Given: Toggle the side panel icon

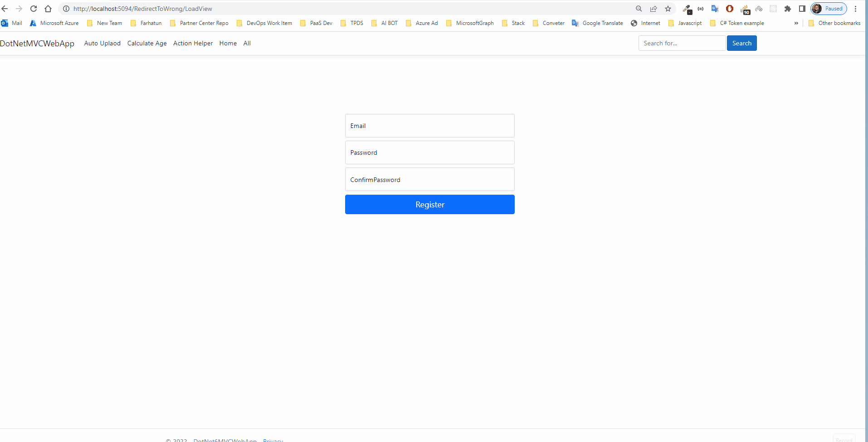Looking at the screenshot, I should coord(801,9).
